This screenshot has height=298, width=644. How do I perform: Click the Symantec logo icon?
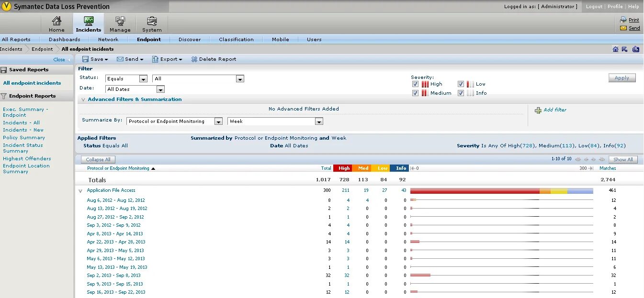(x=7, y=7)
